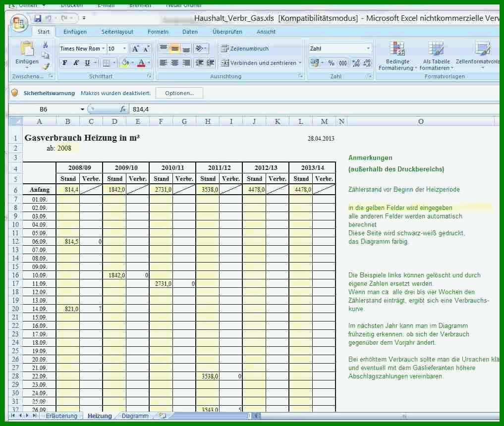Toggle underline formatting (U)
The height and width of the screenshot is (426, 504).
click(x=87, y=63)
